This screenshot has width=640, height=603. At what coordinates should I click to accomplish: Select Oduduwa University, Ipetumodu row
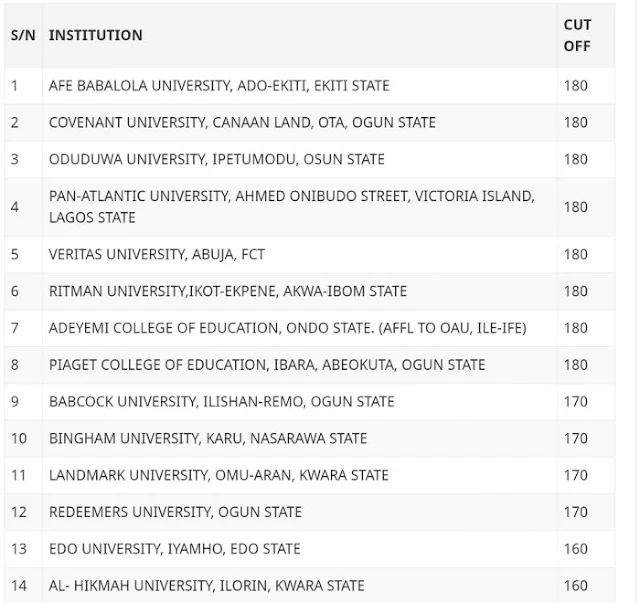click(x=216, y=160)
